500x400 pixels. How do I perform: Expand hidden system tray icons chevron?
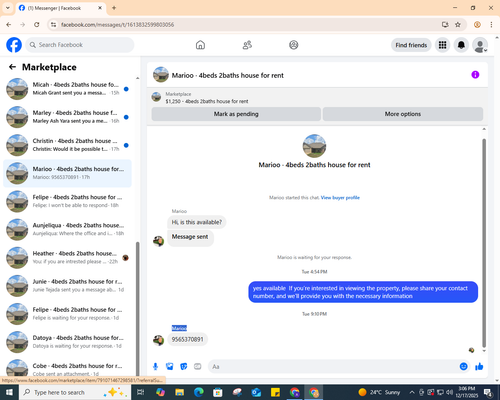412,392
